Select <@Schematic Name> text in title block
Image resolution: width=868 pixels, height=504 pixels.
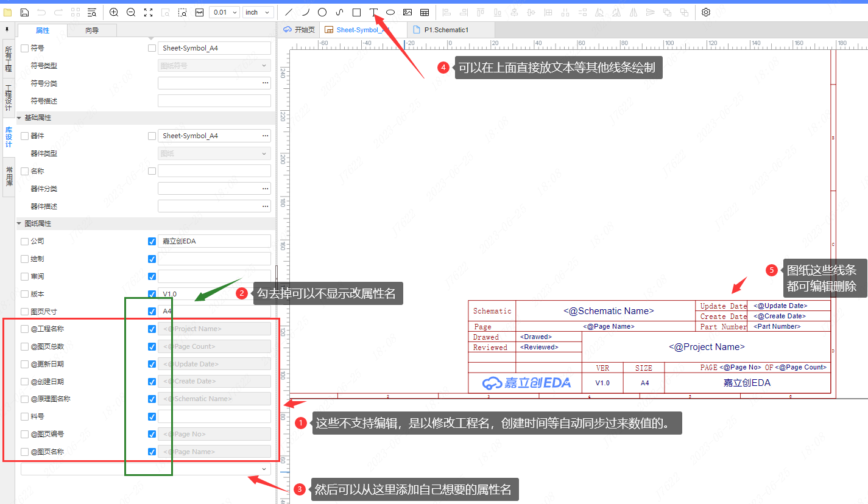[x=609, y=311]
